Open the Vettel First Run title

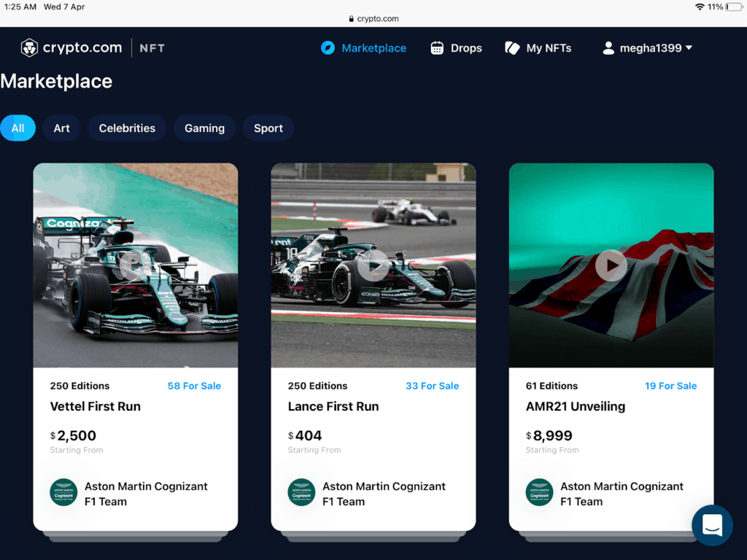tap(96, 406)
